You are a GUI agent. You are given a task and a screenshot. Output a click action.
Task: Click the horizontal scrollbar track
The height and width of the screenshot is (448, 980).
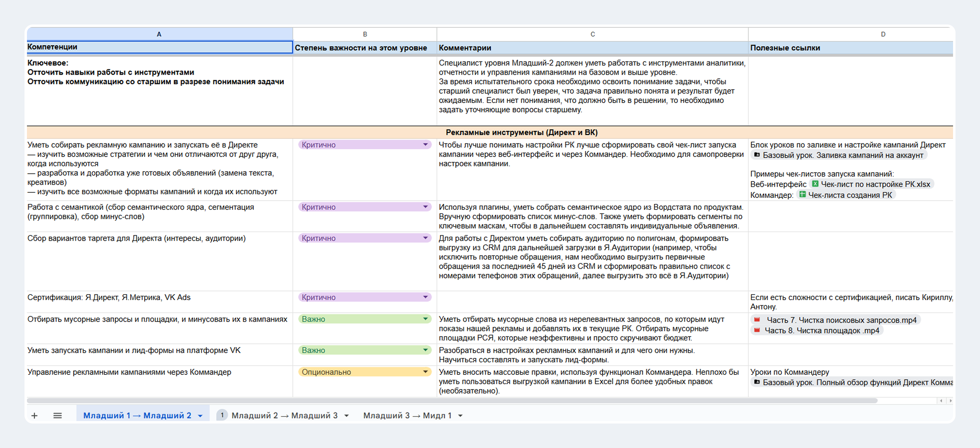906,401
